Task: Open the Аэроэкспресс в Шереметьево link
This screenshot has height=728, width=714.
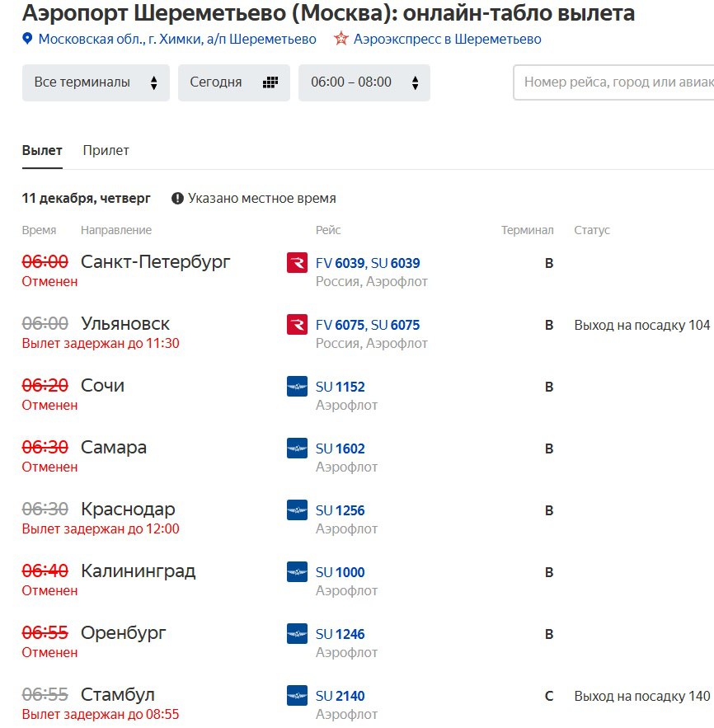Action: (x=447, y=39)
